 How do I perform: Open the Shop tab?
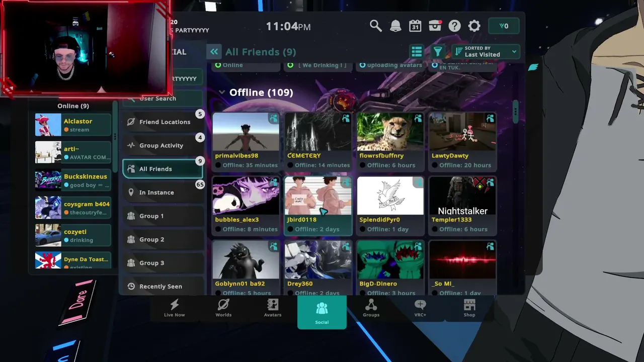point(469,308)
